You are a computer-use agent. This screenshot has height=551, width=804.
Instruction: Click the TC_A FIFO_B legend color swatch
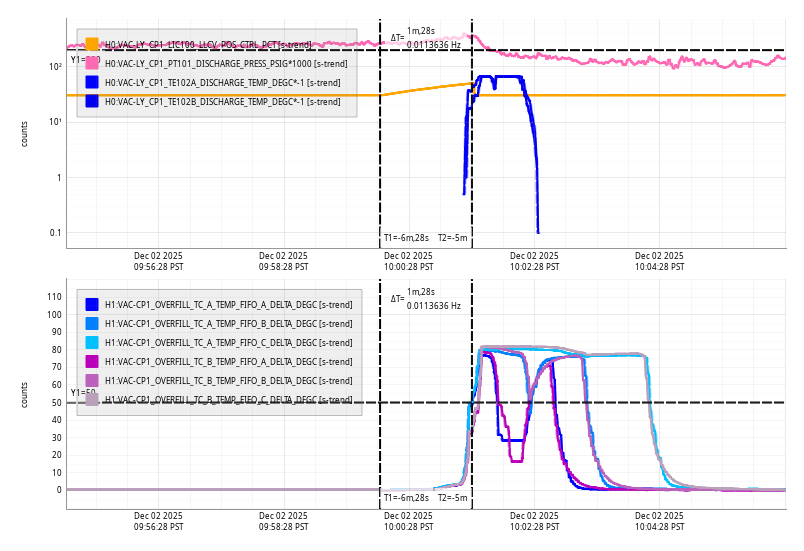(x=92, y=323)
